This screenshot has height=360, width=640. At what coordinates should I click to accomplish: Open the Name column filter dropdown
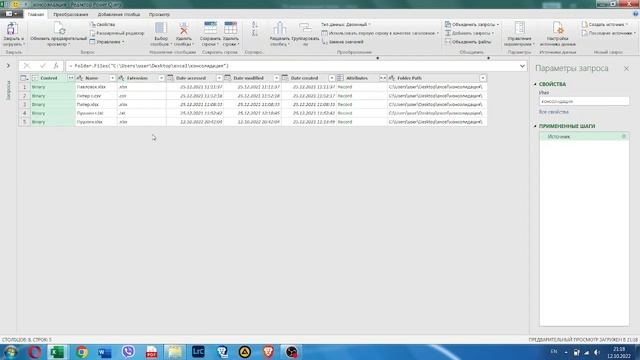[112, 78]
